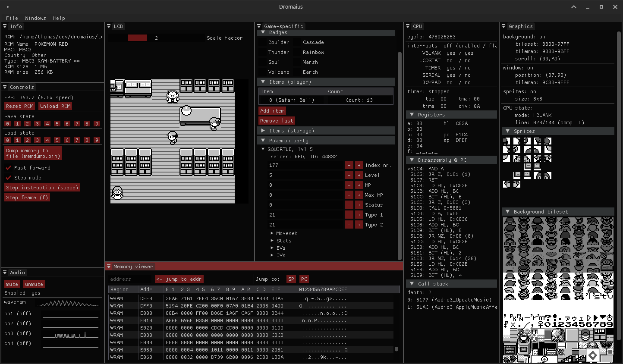
Task: Toggle the Soul badge checkbox
Action: [263, 62]
